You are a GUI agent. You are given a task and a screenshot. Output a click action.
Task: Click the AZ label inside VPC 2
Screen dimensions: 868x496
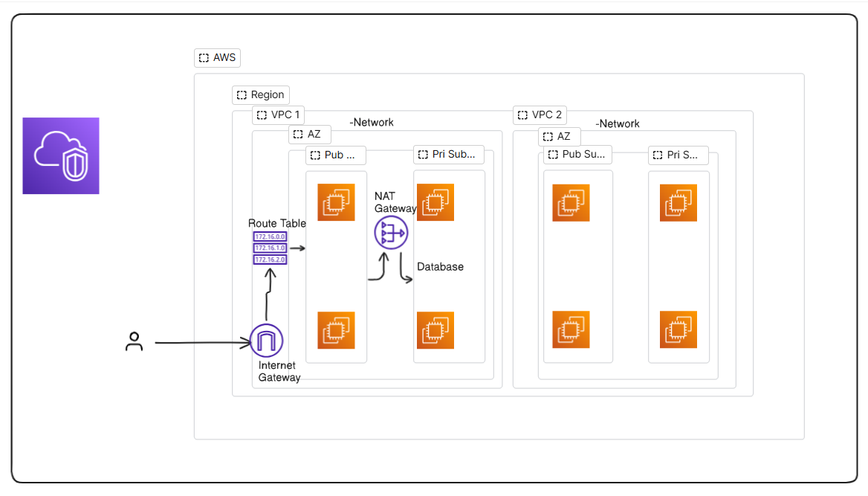pos(559,136)
